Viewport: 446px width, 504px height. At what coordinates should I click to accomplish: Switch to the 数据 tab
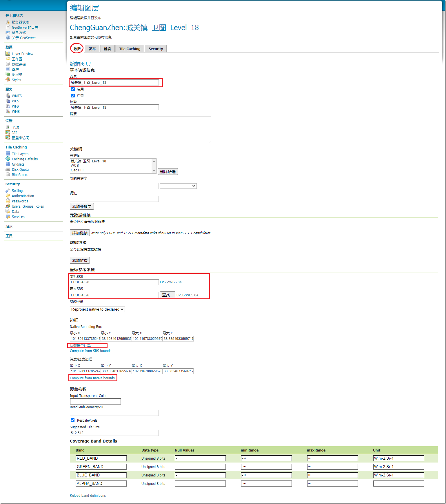[77, 49]
